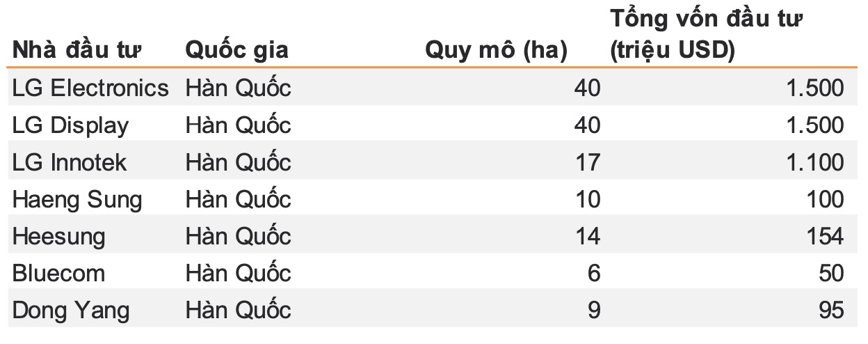Select the LG Innotek investor cell
This screenshot has height=344, width=868.
coord(70,162)
